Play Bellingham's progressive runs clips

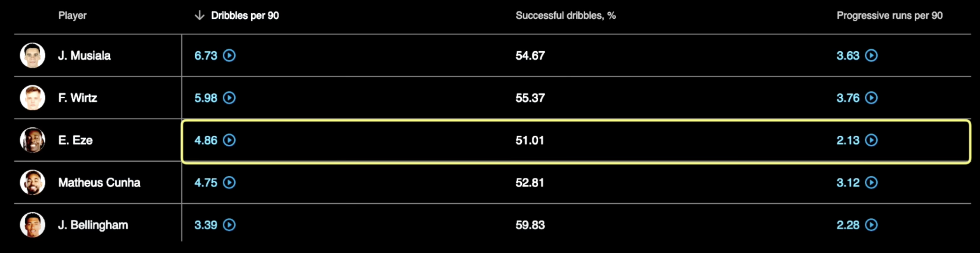coord(871,225)
